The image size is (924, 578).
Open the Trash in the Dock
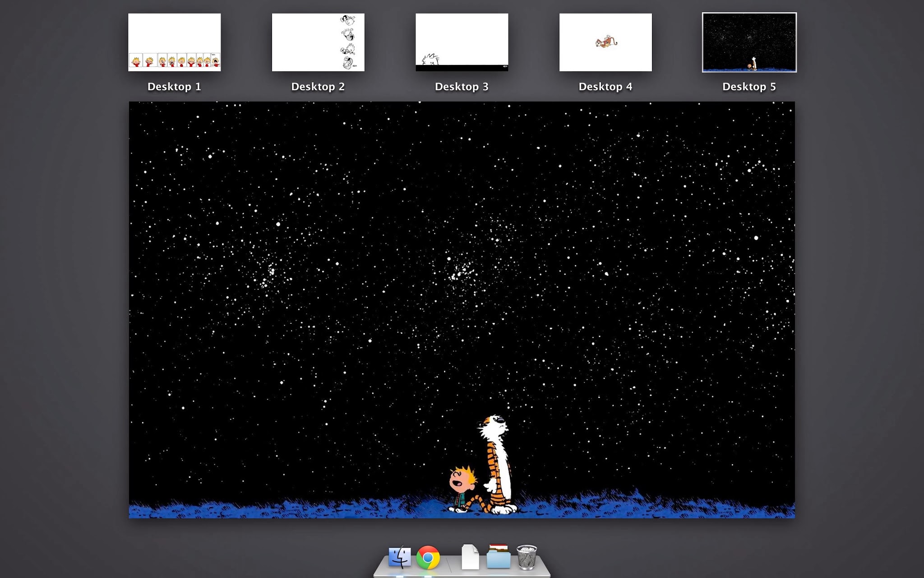(527, 557)
